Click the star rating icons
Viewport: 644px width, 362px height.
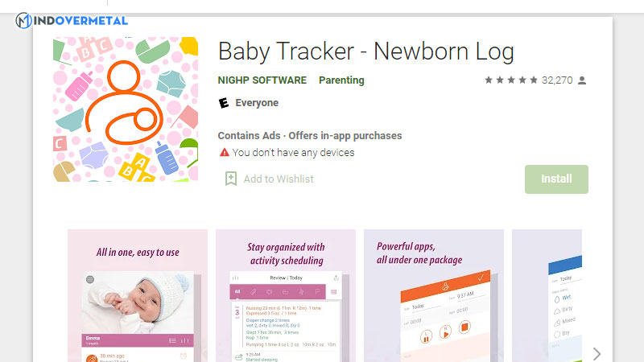[x=511, y=80]
